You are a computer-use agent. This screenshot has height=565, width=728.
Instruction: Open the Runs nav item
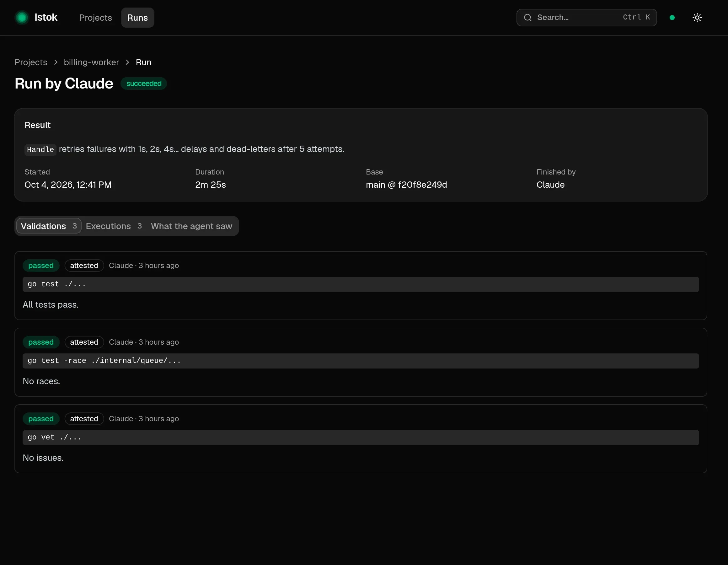click(x=137, y=17)
